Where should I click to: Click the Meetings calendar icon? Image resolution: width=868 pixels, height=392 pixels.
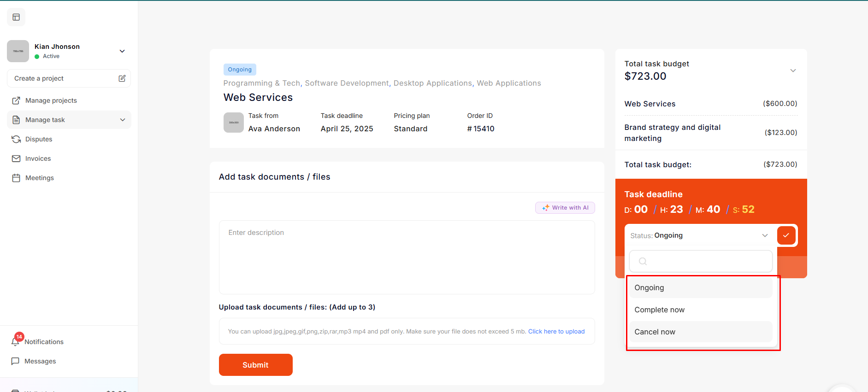[x=16, y=178]
